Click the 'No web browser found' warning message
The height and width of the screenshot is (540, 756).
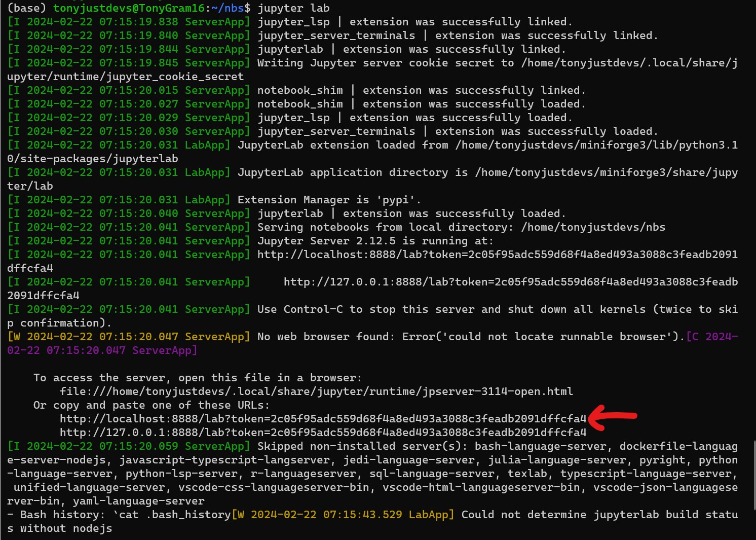tap(471, 337)
